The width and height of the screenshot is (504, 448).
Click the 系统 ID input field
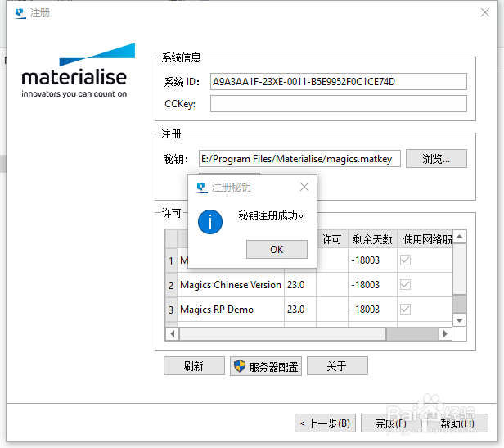coord(339,81)
